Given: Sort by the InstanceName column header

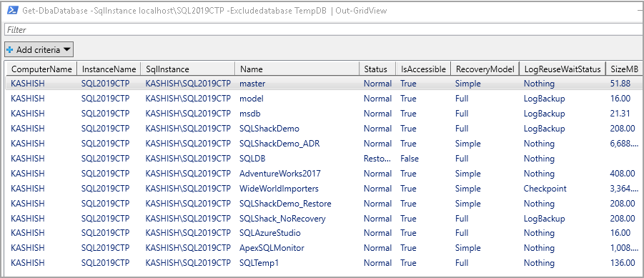Looking at the screenshot, I should coord(109,69).
